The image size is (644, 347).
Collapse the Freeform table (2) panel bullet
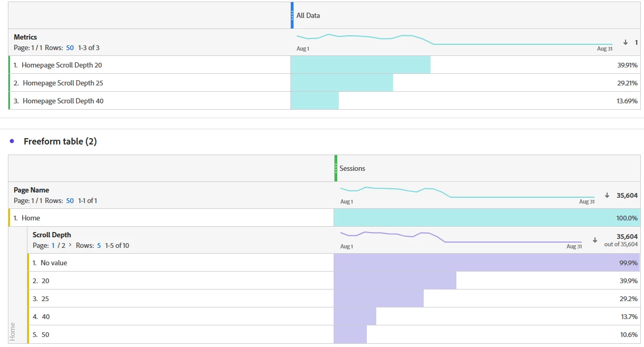click(x=12, y=141)
